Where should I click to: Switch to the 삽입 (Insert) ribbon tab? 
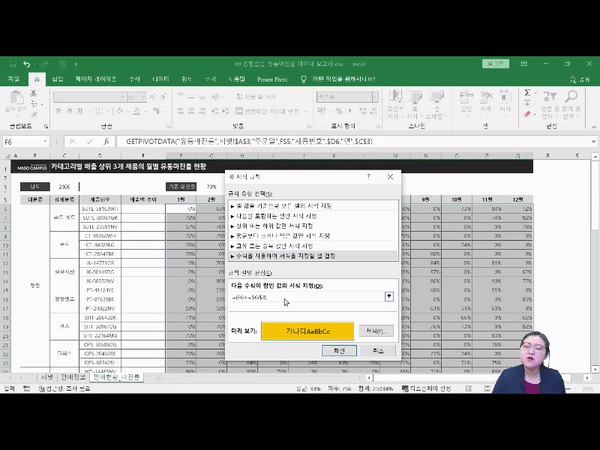pyautogui.click(x=57, y=78)
